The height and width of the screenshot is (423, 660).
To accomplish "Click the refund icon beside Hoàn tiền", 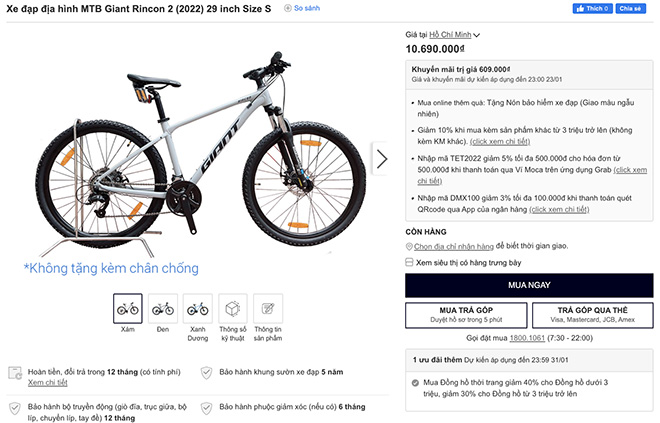I will [14, 373].
